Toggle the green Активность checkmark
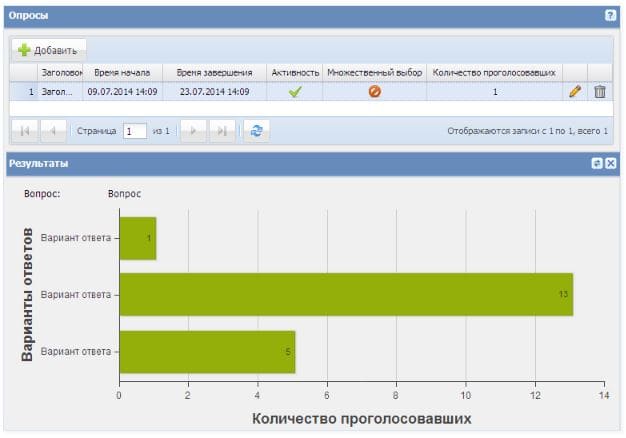 295,91
